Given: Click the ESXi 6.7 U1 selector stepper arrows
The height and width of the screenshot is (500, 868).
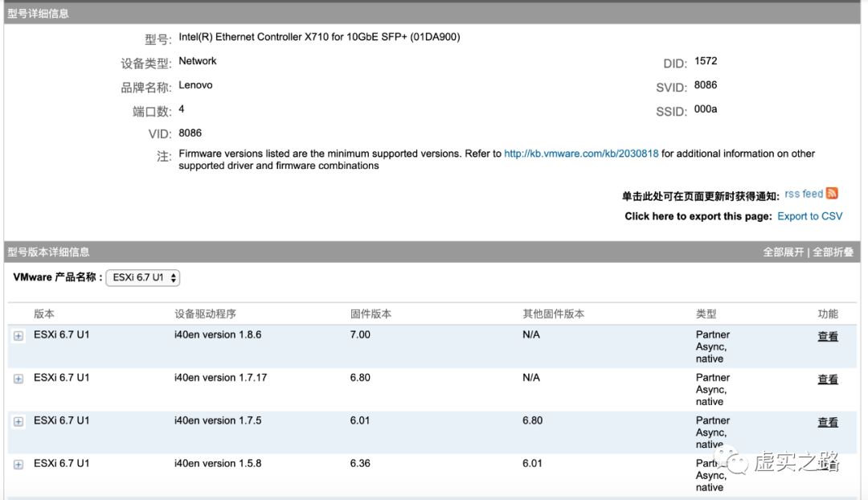Looking at the screenshot, I should tap(174, 276).
